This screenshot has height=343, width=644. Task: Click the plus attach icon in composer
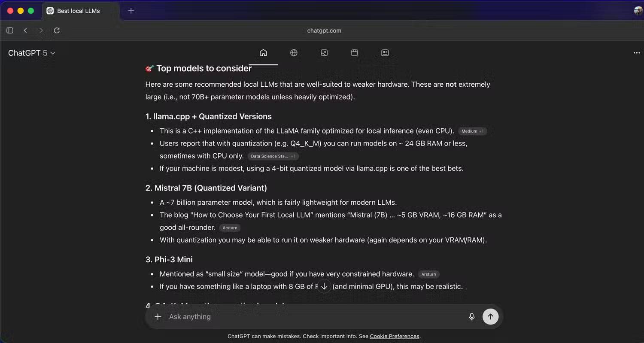158,316
